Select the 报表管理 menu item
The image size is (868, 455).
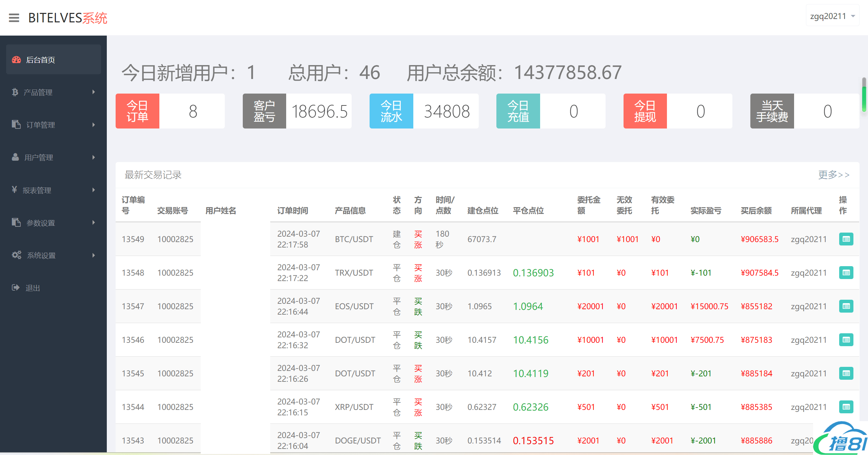(x=37, y=190)
